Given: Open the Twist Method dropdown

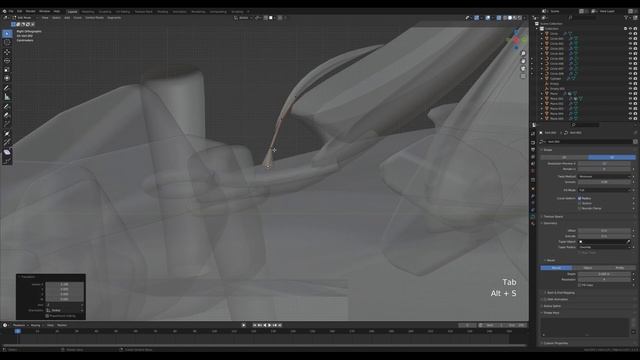Looking at the screenshot, I should click(604, 176).
